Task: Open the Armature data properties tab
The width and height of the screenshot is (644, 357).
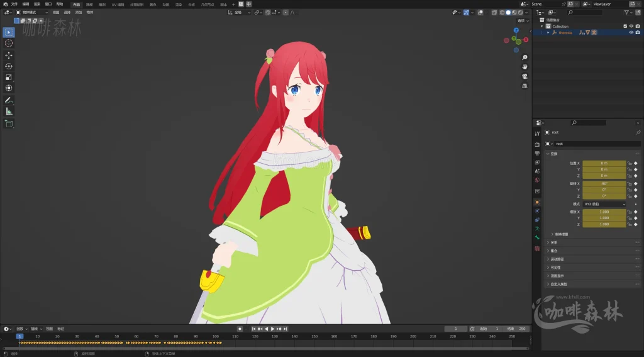Action: (x=537, y=229)
